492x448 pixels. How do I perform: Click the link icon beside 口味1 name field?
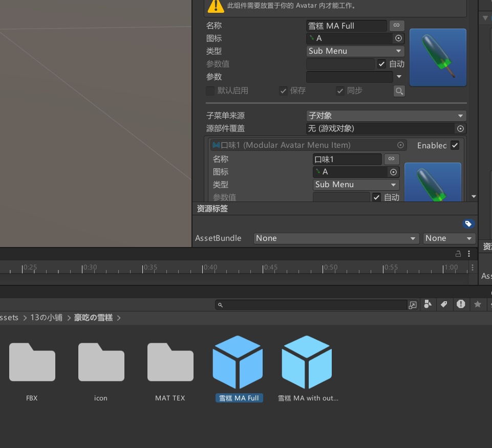tap(391, 159)
